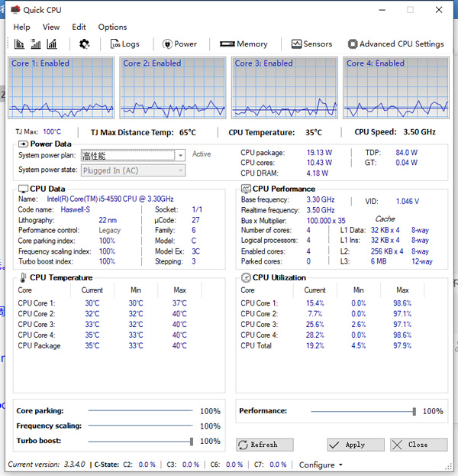Screen dimensions: 458x476
Task: Click the CPU package '19.13 W' value
Action: (x=319, y=152)
